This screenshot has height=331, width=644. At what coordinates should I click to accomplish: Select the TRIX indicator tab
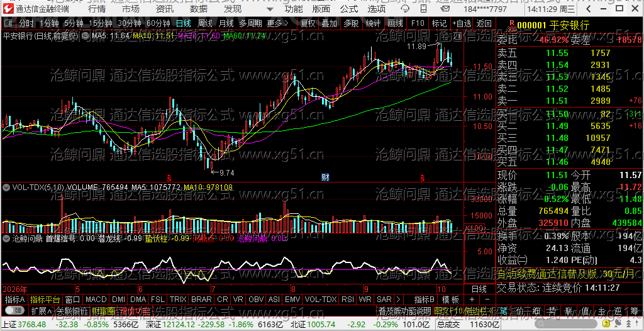coord(178,300)
